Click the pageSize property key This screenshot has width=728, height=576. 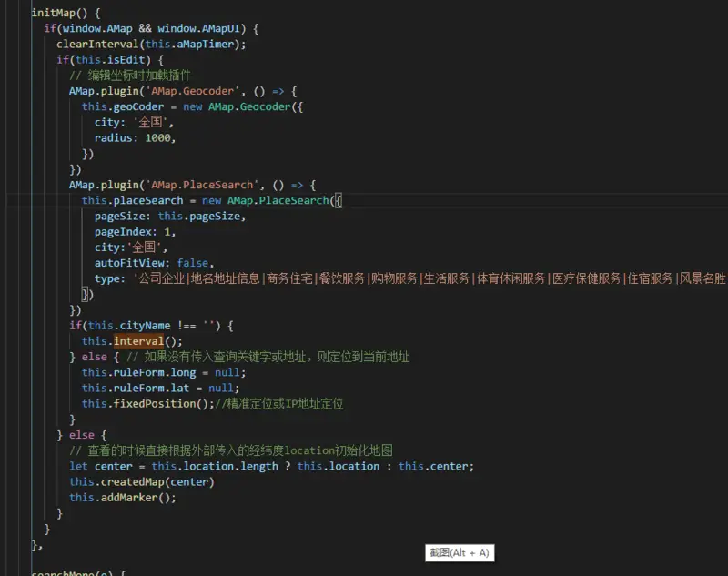tap(119, 217)
